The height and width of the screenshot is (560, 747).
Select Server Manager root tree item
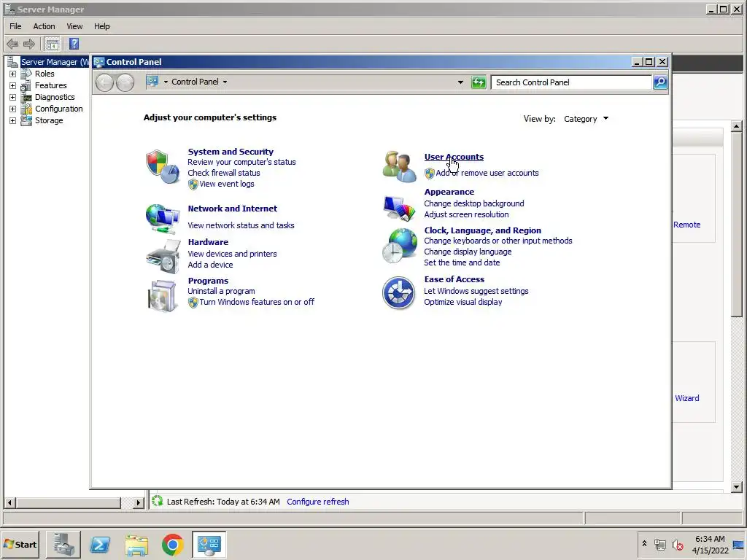54,62
